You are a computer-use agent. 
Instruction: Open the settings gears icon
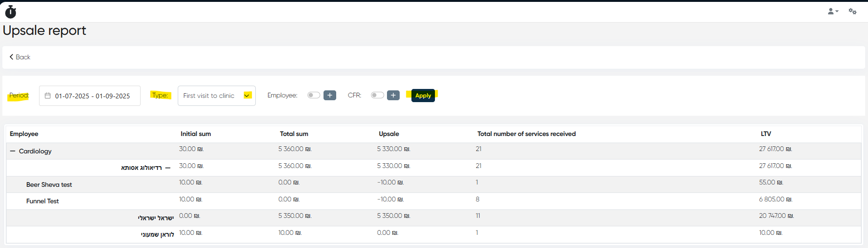tap(852, 11)
